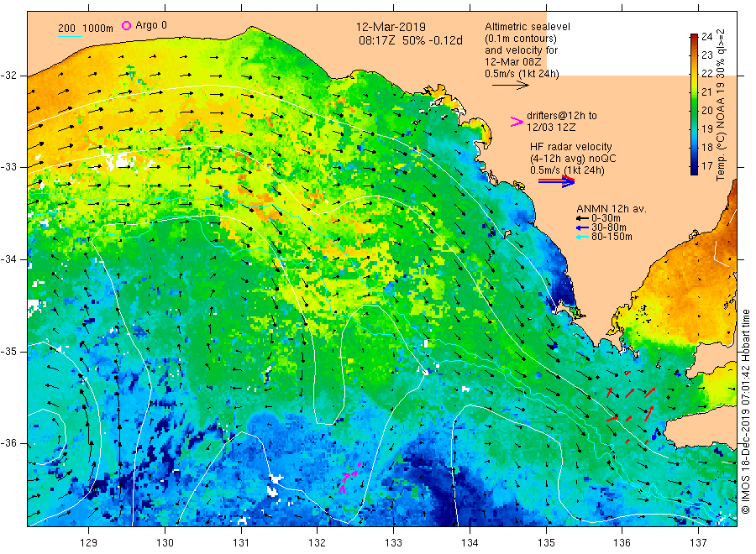
Task: Click the magenta drifter legend arrowhead
Action: click(x=517, y=122)
